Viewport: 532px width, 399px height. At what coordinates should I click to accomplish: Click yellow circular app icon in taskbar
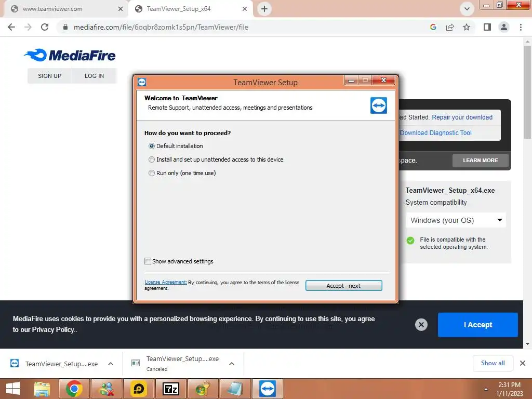pyautogui.click(x=138, y=389)
